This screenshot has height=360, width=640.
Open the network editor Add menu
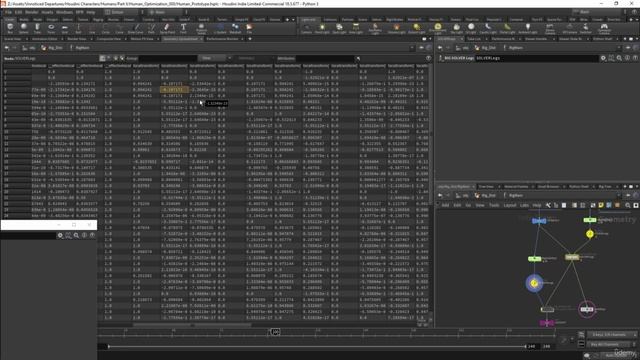[x=445, y=205]
